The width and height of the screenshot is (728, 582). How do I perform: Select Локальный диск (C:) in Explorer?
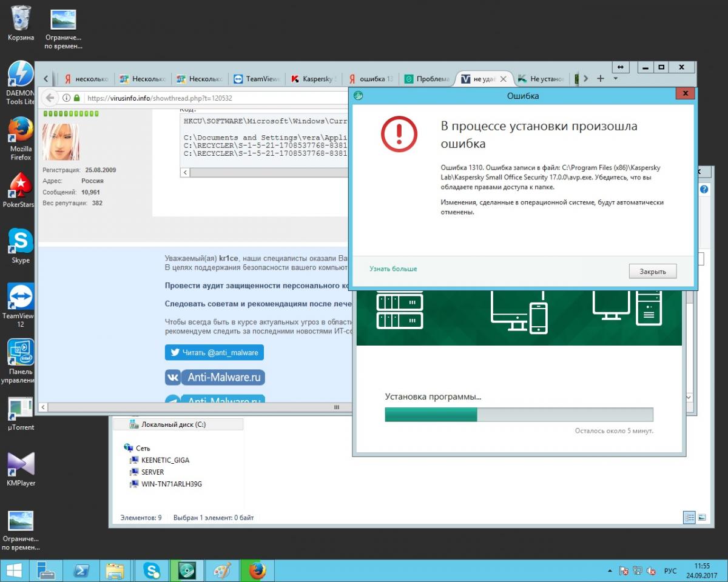[x=173, y=424]
